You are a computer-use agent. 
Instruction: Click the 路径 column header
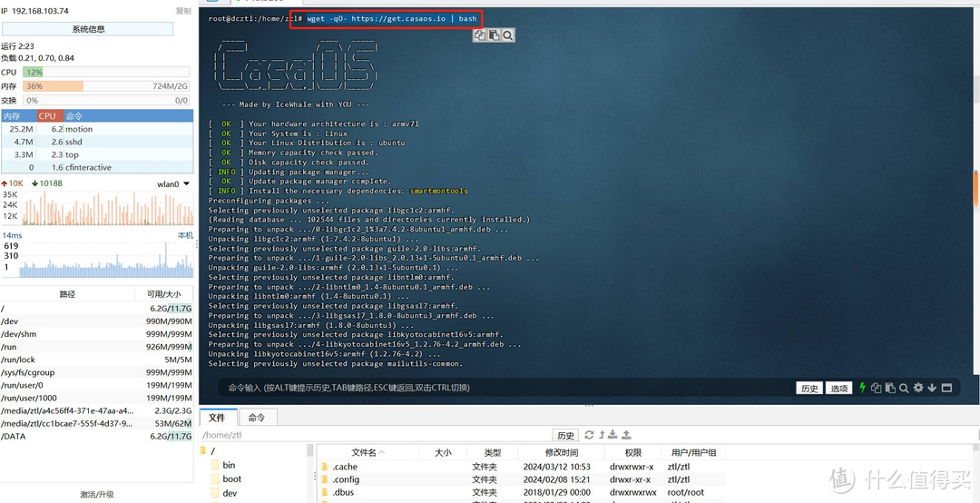click(x=67, y=293)
